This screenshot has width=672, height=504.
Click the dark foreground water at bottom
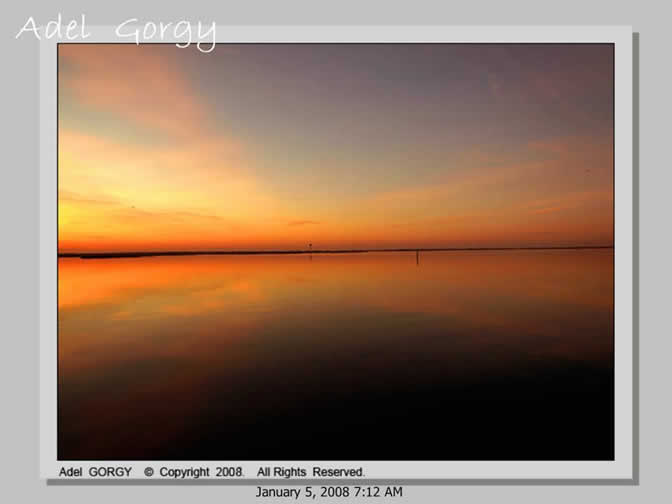335,420
